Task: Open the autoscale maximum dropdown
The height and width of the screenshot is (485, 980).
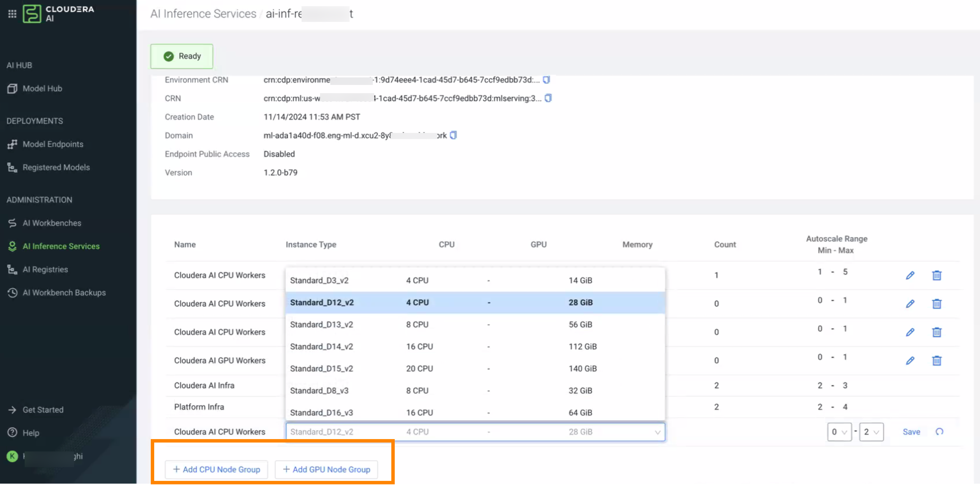Action: pos(871,432)
